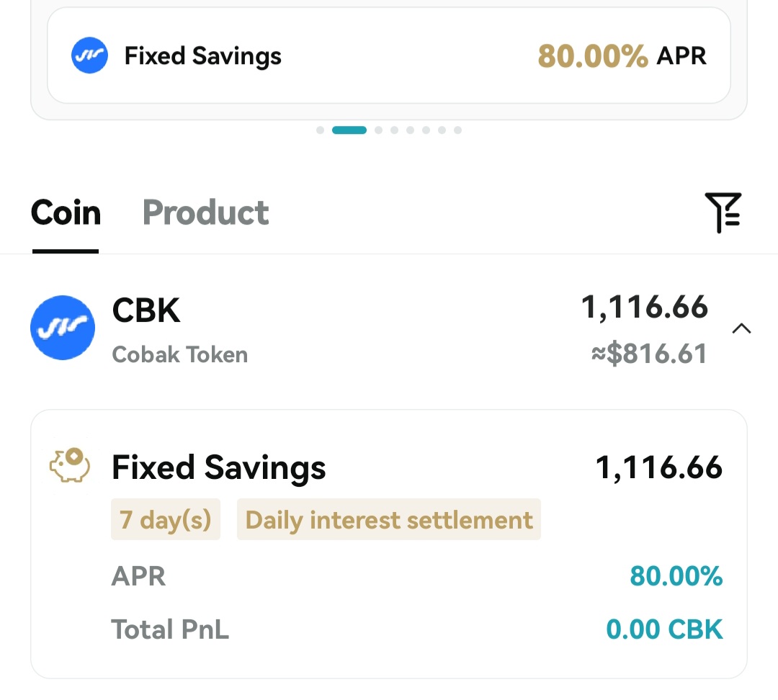Click the CBK token icon in Fixed Savings banner
The height and width of the screenshot is (700, 778).
tap(89, 55)
